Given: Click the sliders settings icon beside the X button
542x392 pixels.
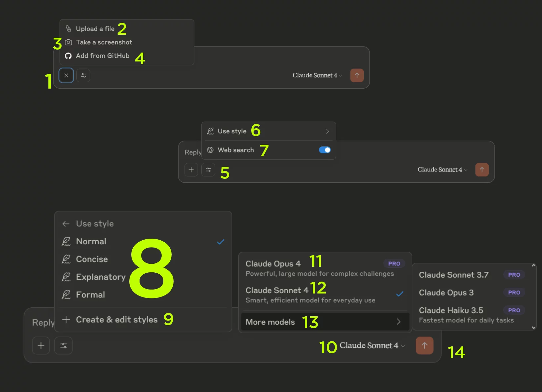Looking at the screenshot, I should [x=83, y=75].
